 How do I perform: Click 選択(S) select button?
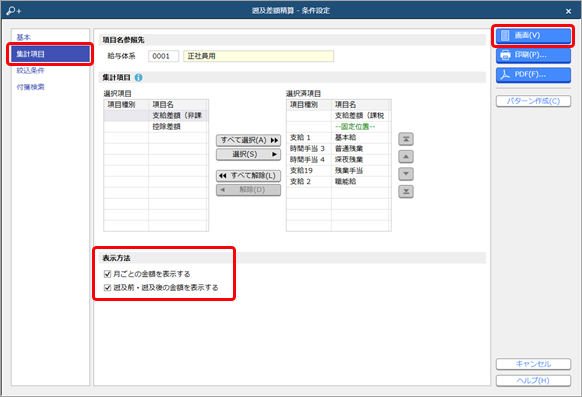(248, 154)
